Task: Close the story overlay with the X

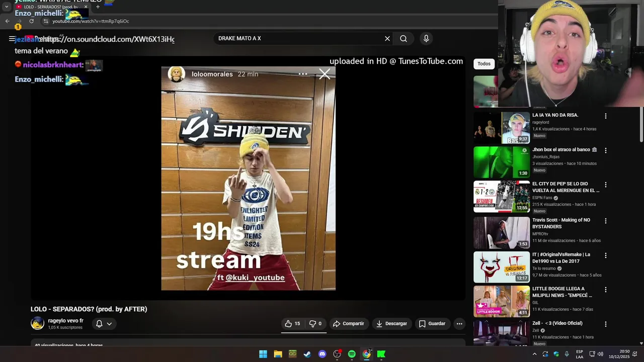Action: tap(325, 74)
